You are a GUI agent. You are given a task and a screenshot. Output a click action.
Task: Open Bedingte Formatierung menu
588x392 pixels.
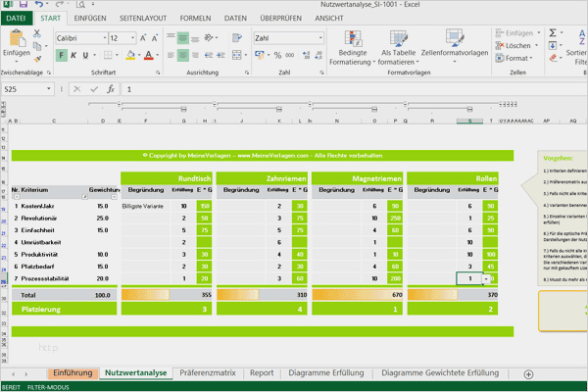click(x=352, y=48)
